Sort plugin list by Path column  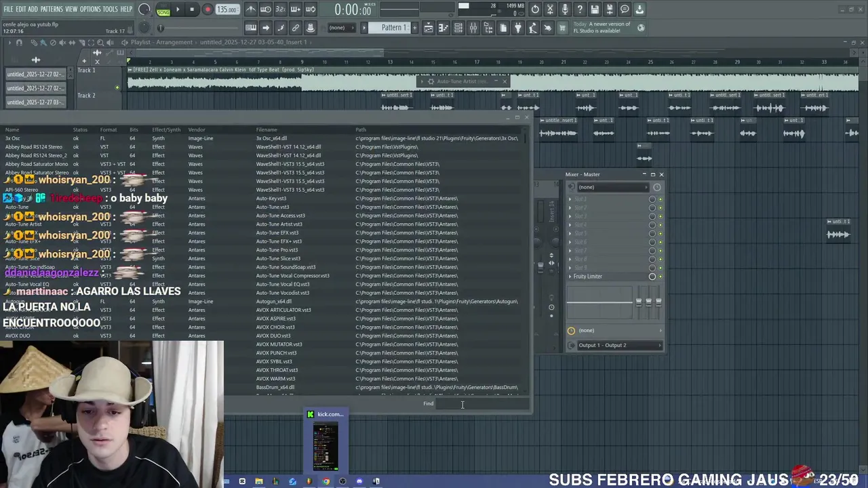pos(361,129)
